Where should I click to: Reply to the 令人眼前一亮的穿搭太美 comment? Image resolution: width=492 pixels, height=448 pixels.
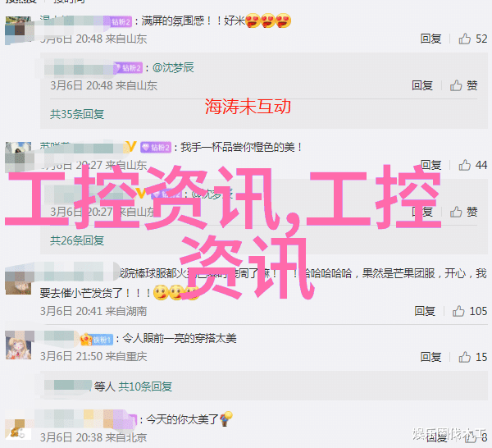click(430, 357)
